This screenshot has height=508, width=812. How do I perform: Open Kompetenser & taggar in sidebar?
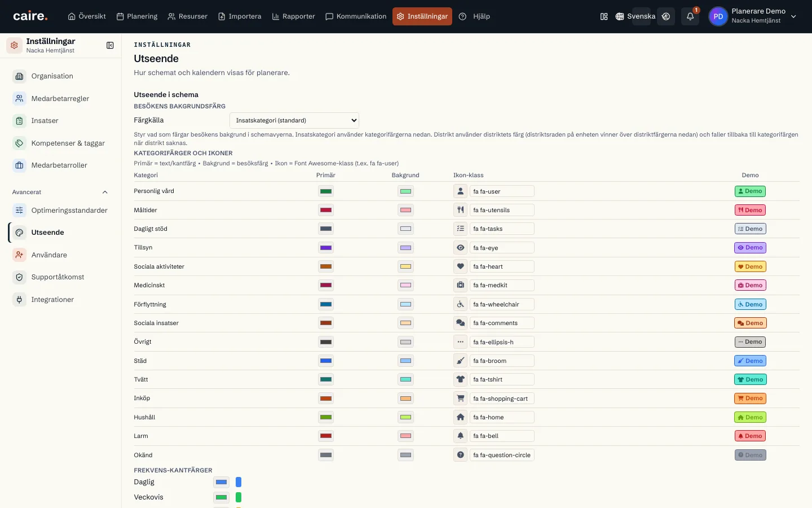tap(61, 143)
